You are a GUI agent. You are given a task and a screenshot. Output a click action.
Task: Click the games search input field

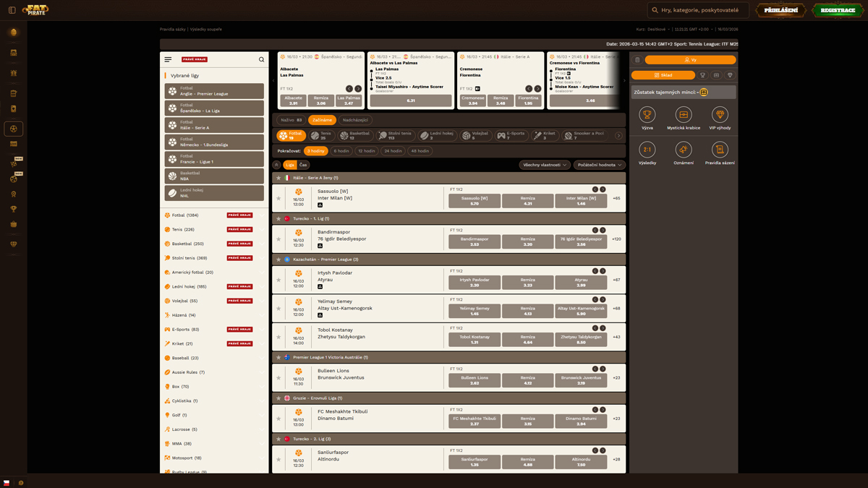pyautogui.click(x=702, y=10)
